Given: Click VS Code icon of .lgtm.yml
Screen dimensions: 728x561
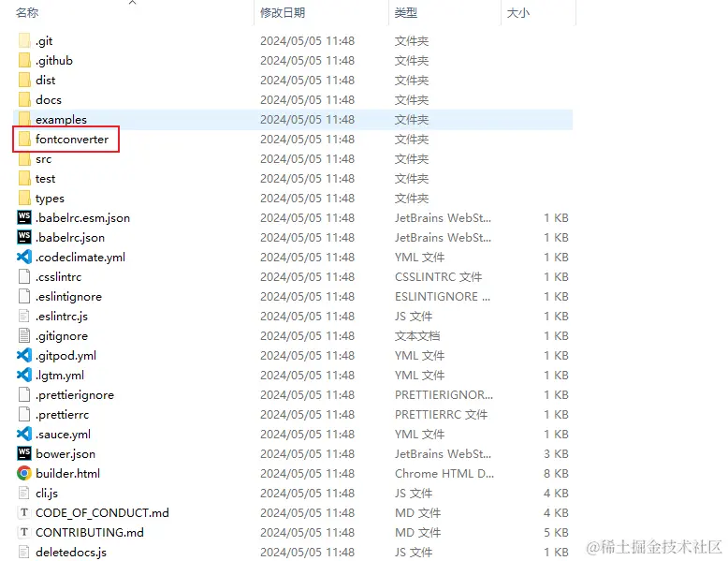Looking at the screenshot, I should click(x=24, y=375).
